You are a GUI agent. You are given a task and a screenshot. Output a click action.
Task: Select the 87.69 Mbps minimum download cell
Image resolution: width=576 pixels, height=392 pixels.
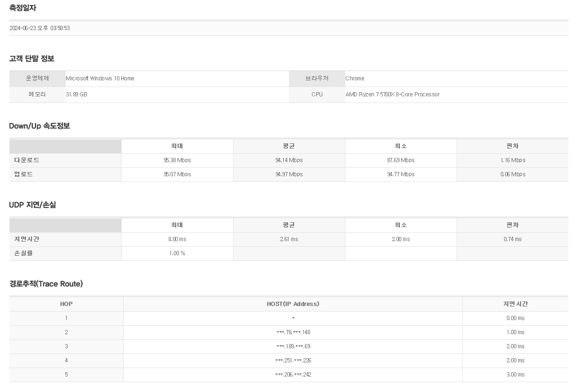tap(401, 160)
